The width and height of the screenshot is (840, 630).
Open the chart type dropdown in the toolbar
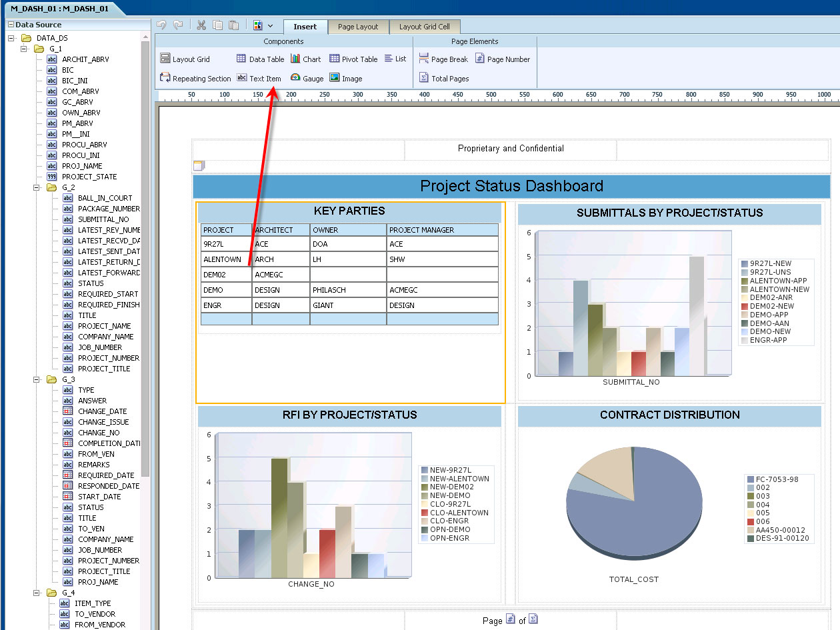click(271, 25)
